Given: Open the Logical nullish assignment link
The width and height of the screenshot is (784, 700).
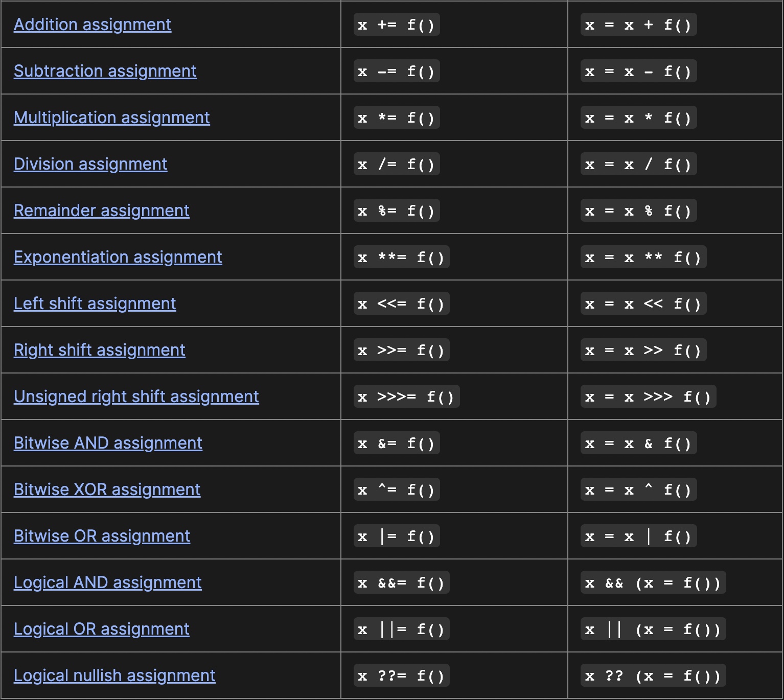Looking at the screenshot, I should [x=114, y=675].
